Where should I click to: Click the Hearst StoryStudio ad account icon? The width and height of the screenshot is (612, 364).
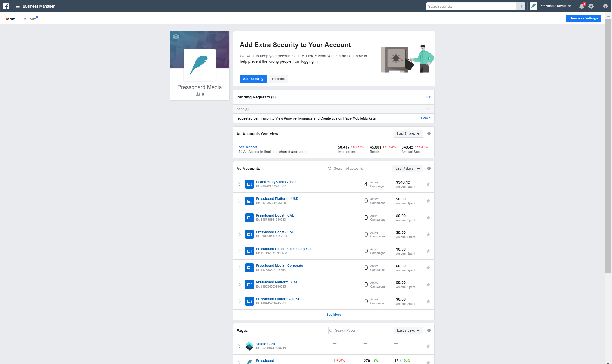[x=249, y=184]
